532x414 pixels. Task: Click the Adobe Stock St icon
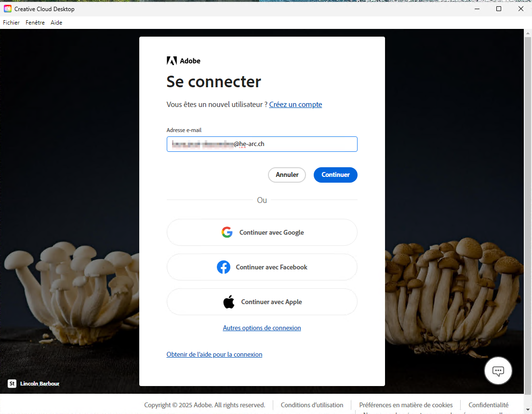point(12,384)
